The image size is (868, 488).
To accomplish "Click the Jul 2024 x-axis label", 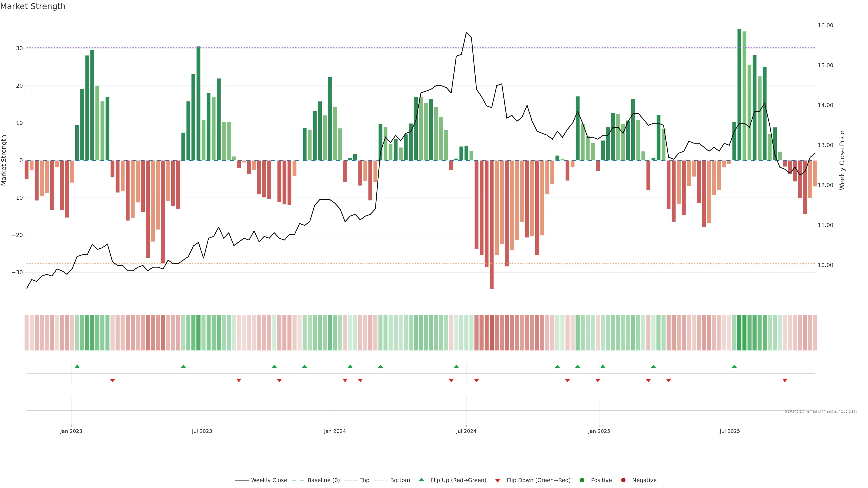I will coord(466,431).
